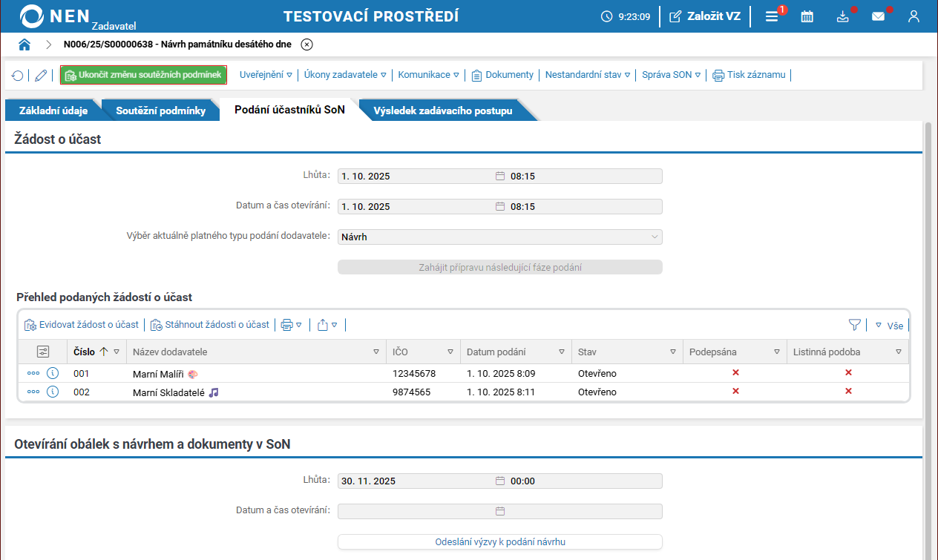The width and height of the screenshot is (938, 560).
Task: Open Podepsána column filter arrow
Action: (x=776, y=352)
